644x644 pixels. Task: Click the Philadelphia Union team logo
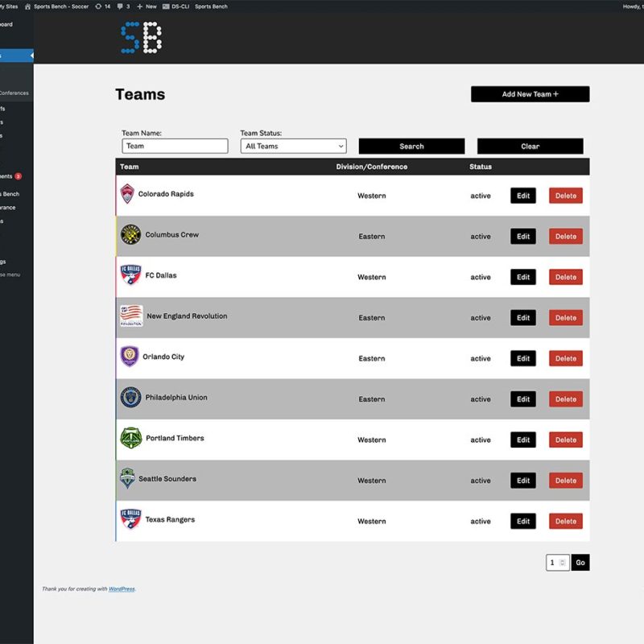pyautogui.click(x=130, y=397)
